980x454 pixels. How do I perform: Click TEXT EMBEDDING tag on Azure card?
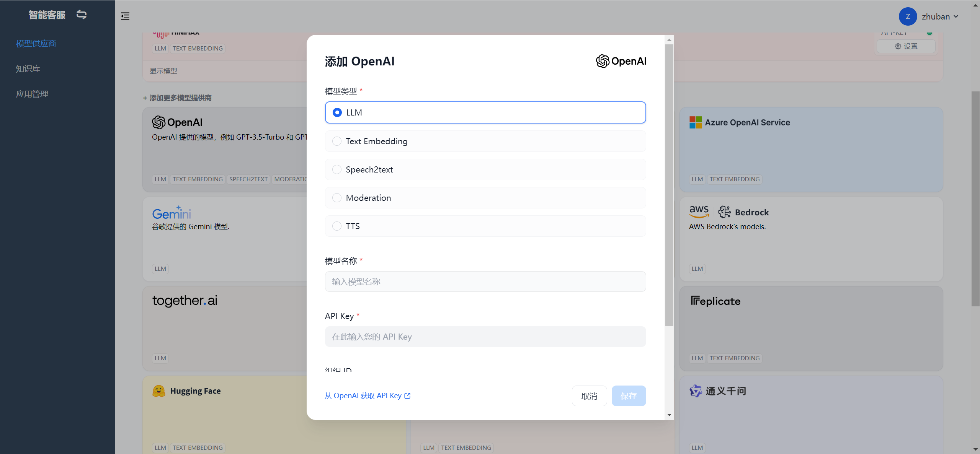pos(735,179)
